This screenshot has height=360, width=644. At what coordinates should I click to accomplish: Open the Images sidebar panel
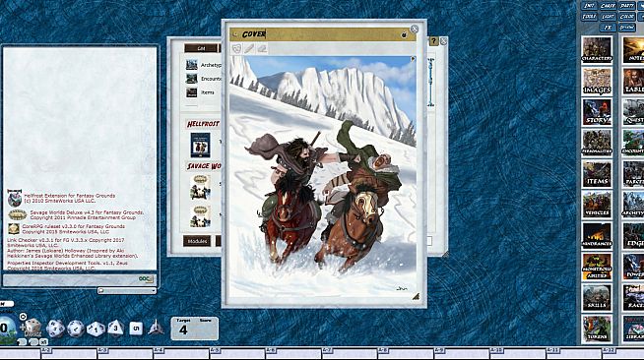point(597,81)
